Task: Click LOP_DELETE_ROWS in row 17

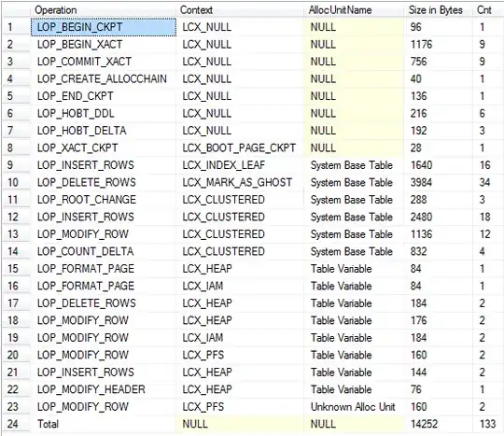Action: (104, 303)
